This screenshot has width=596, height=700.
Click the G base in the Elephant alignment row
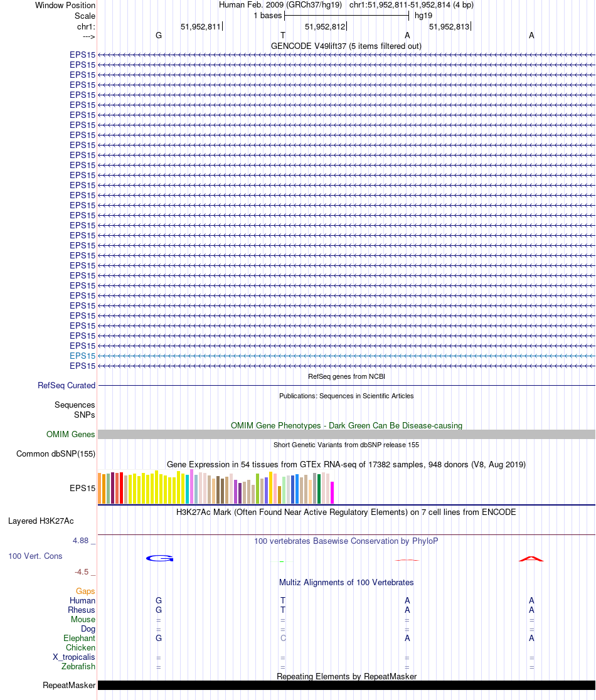[159, 639]
